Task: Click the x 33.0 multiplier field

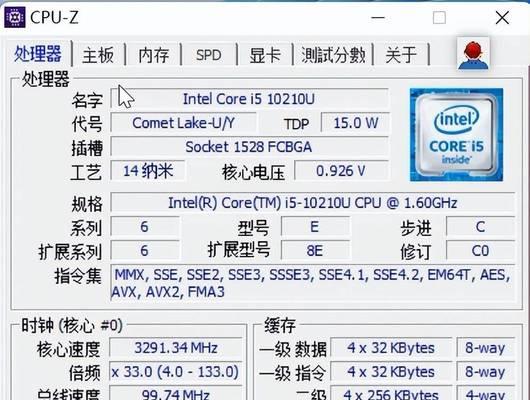Action: point(176,372)
